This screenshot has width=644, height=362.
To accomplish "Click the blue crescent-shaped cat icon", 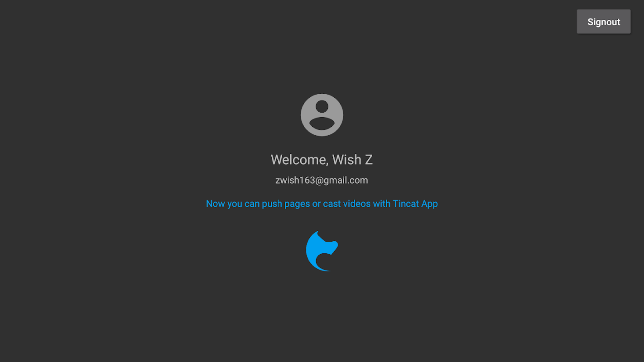I will [x=322, y=251].
